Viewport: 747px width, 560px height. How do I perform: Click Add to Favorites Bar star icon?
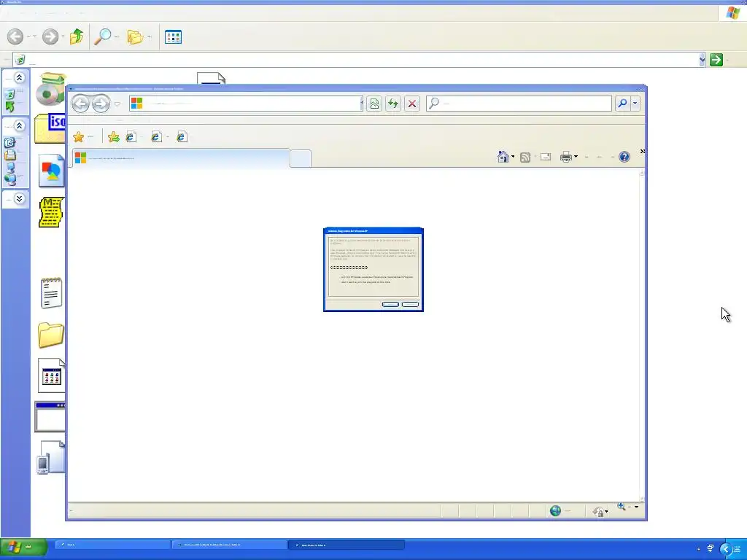click(113, 137)
